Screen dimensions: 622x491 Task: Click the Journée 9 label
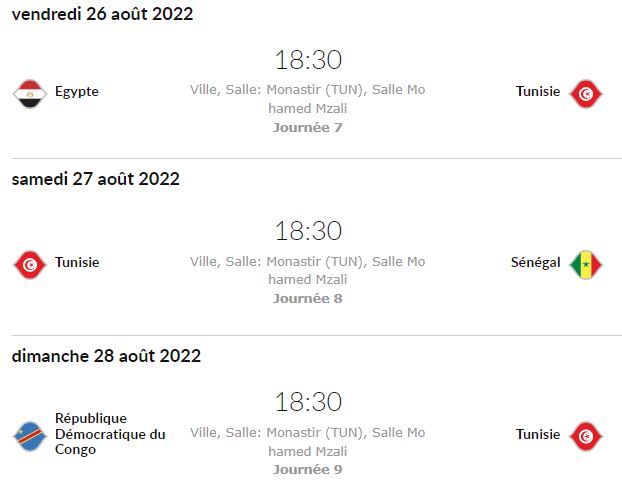[307, 470]
